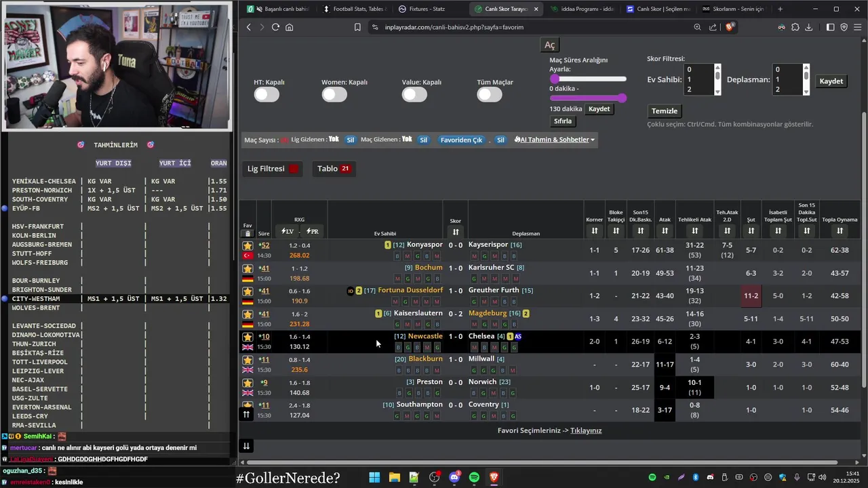Image resolution: width=868 pixels, height=488 pixels.
Task: Click the upper match duration slider
Action: (588, 79)
